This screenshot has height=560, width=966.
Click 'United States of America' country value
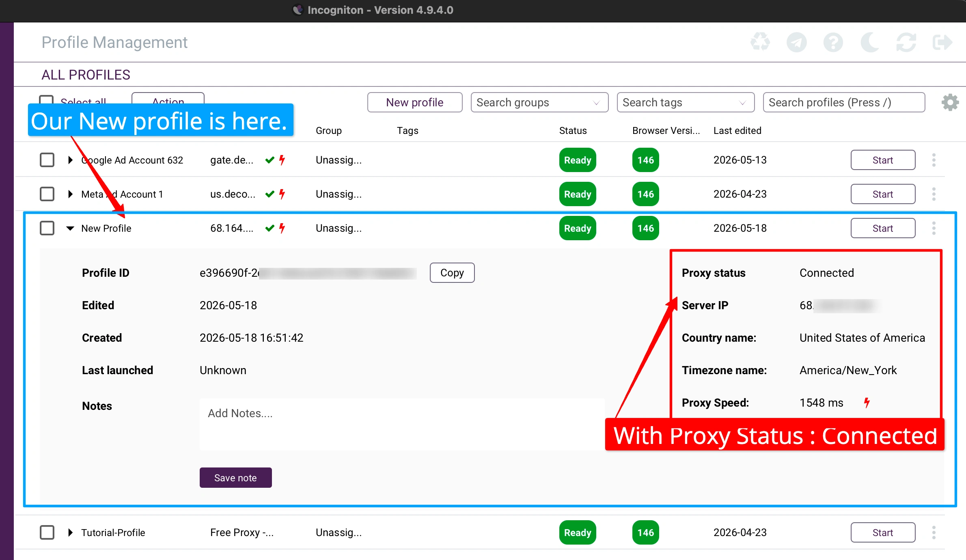tap(862, 338)
